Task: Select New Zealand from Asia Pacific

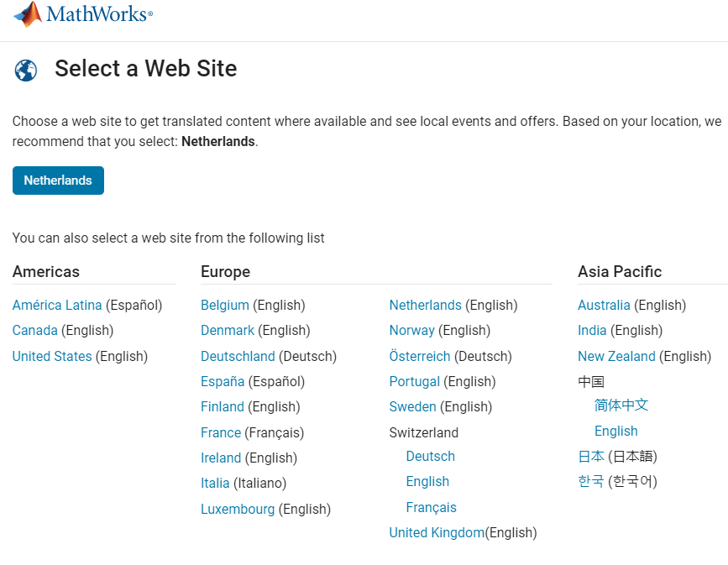Action: click(616, 356)
